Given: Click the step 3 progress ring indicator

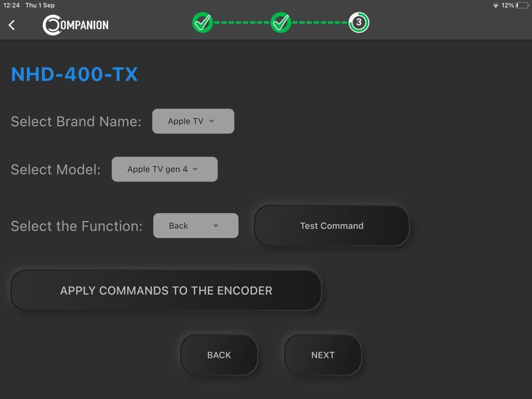Looking at the screenshot, I should tap(358, 23).
